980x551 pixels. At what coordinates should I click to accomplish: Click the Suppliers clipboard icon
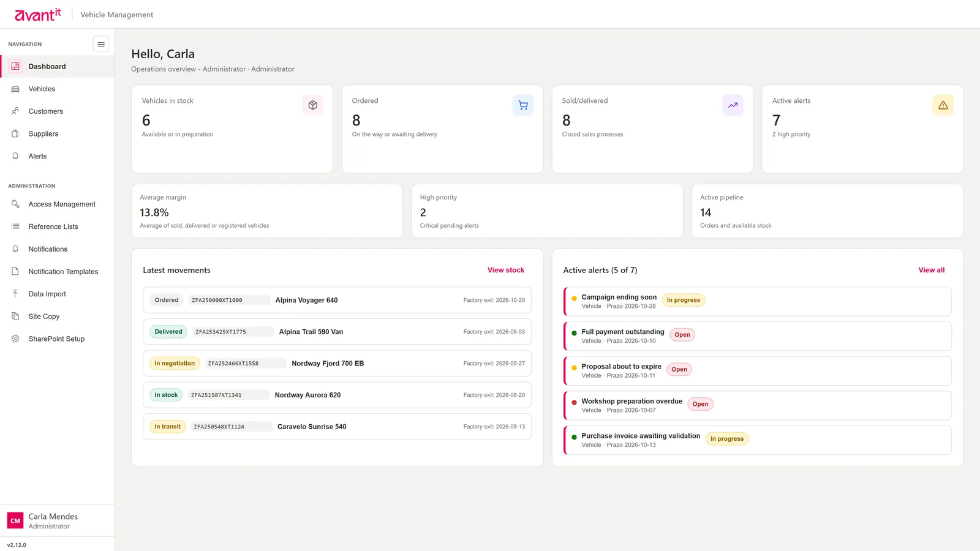click(15, 133)
